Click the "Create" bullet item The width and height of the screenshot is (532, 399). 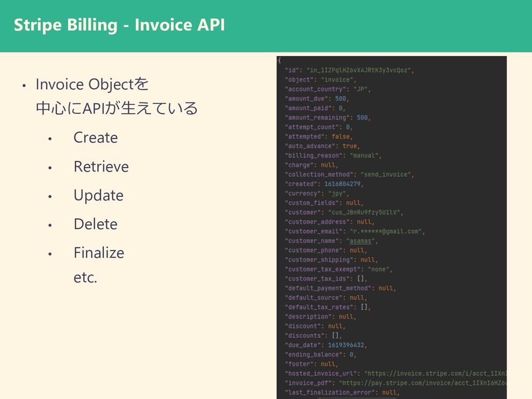point(96,137)
